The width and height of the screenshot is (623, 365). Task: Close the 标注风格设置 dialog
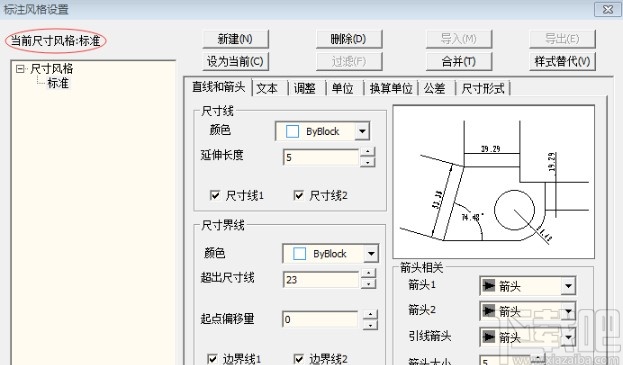click(x=607, y=10)
